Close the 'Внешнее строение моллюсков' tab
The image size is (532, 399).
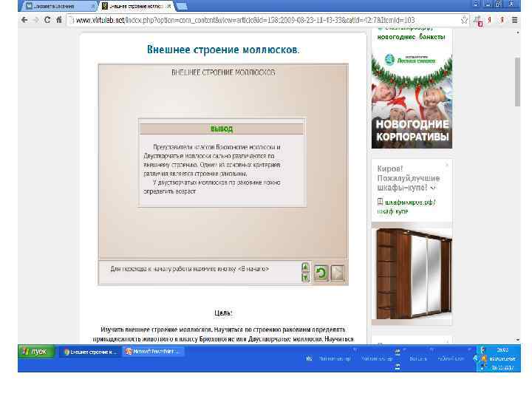pos(168,6)
